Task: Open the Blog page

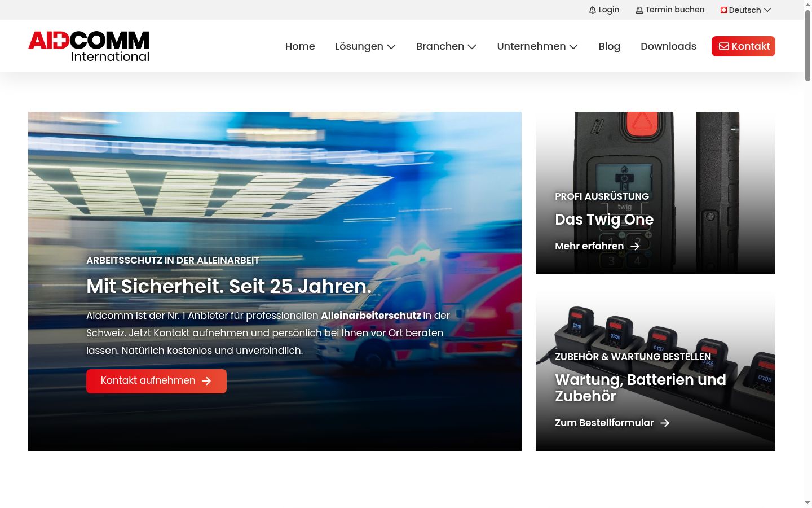Action: click(609, 46)
